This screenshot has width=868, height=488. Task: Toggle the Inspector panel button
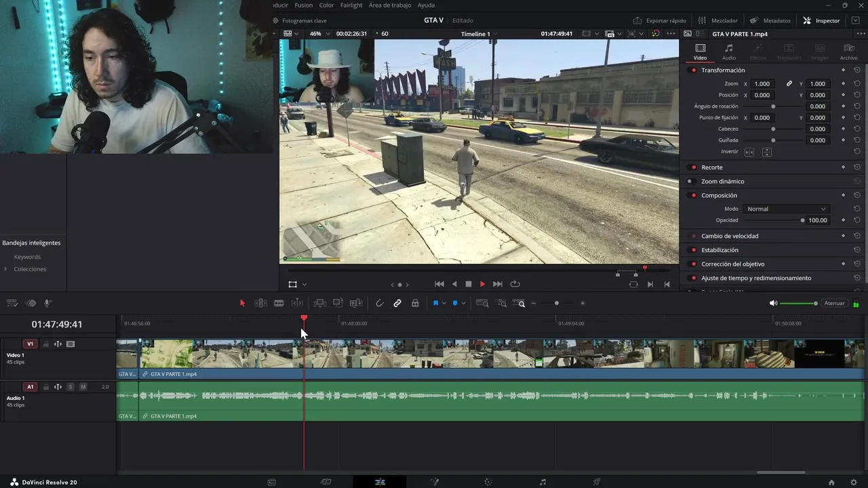click(821, 20)
